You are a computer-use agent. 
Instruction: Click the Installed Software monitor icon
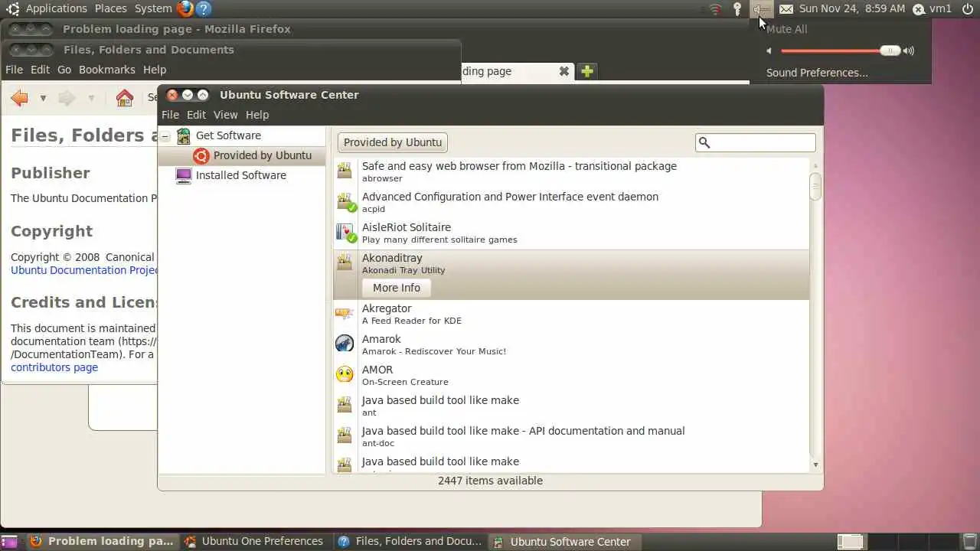pyautogui.click(x=184, y=175)
